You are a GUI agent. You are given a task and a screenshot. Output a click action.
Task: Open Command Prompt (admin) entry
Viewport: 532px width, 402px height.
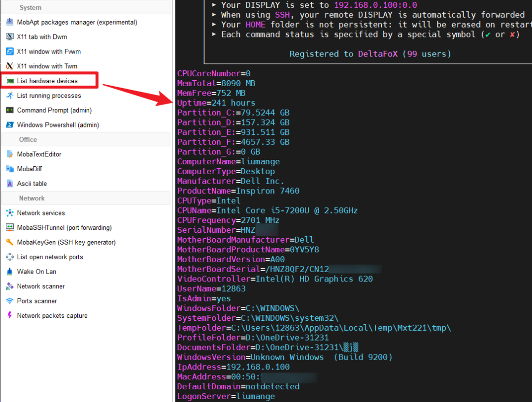click(x=54, y=110)
